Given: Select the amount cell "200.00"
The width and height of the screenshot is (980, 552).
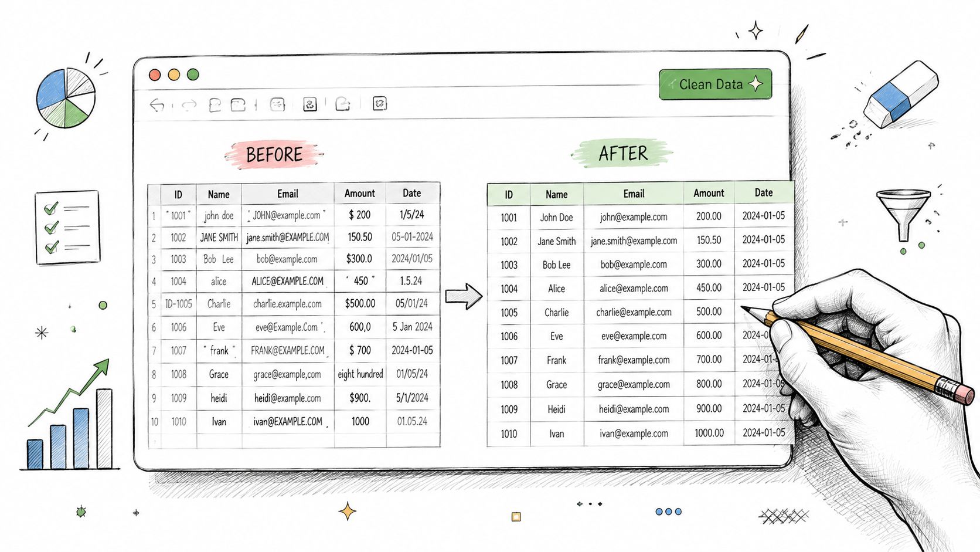Looking at the screenshot, I should [x=709, y=216].
